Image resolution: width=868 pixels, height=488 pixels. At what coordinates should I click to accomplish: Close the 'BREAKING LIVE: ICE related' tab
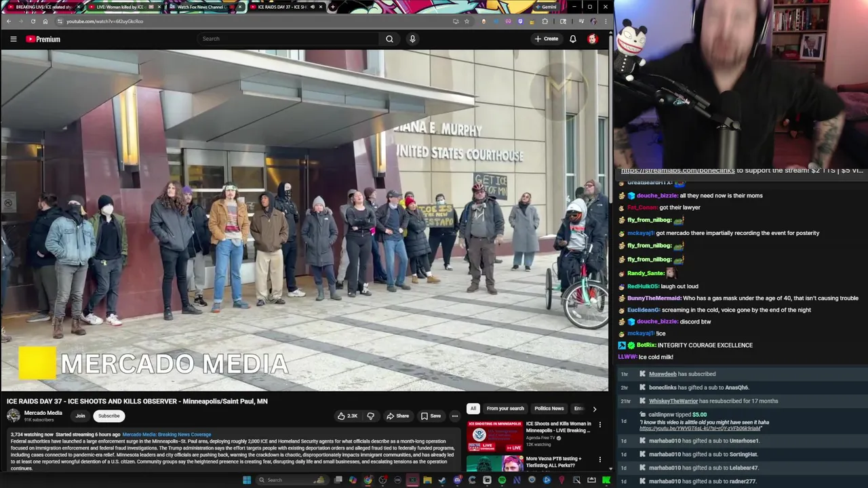click(79, 7)
